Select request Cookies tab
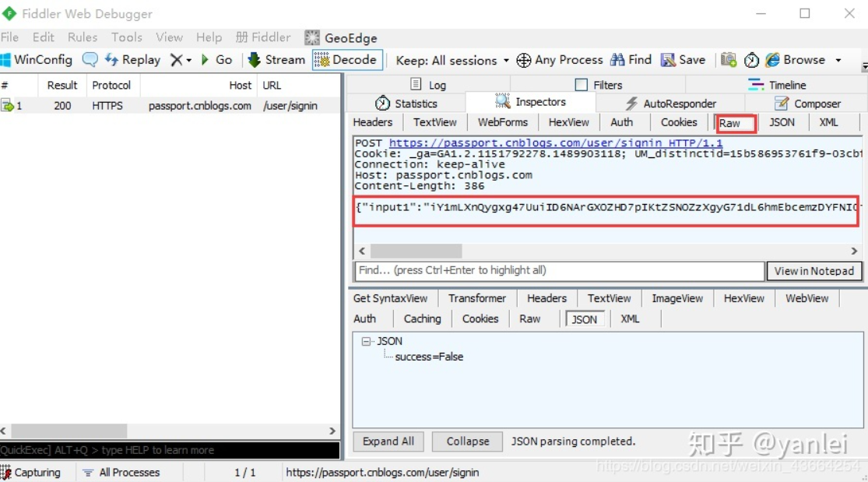 pyautogui.click(x=679, y=122)
